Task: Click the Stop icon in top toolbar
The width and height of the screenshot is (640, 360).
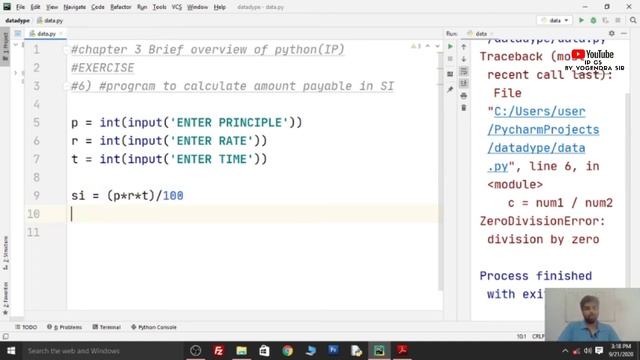Action: [618, 20]
